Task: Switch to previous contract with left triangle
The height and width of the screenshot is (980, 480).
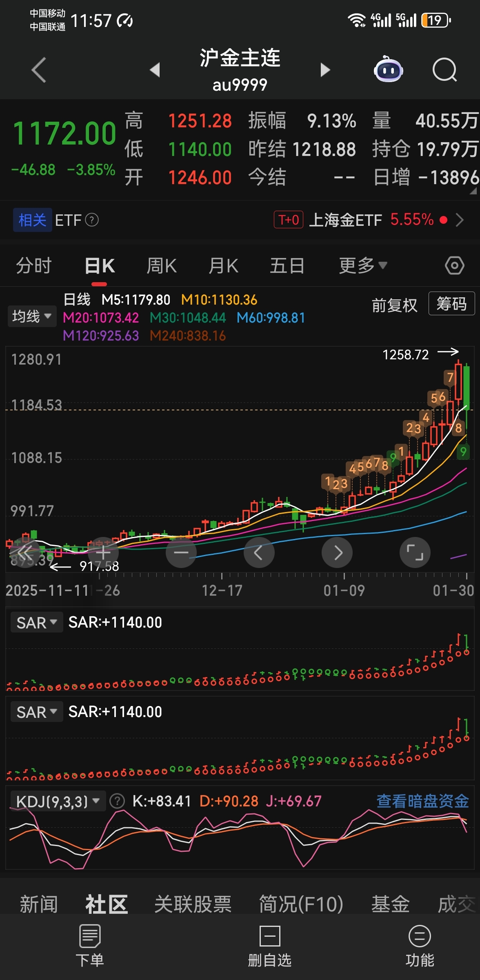Action: tap(155, 70)
